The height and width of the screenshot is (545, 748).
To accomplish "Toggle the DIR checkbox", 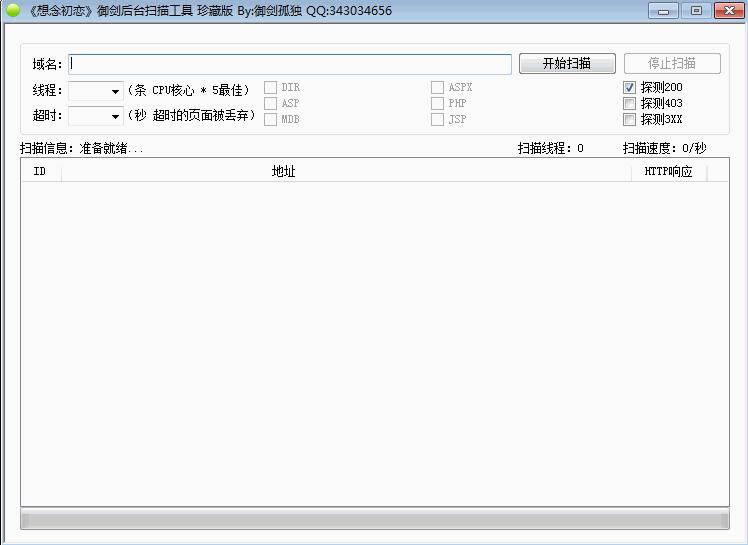I will tap(270, 87).
